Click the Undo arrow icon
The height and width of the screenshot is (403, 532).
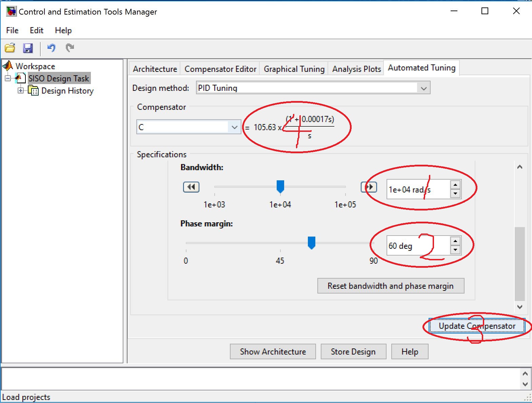(51, 48)
